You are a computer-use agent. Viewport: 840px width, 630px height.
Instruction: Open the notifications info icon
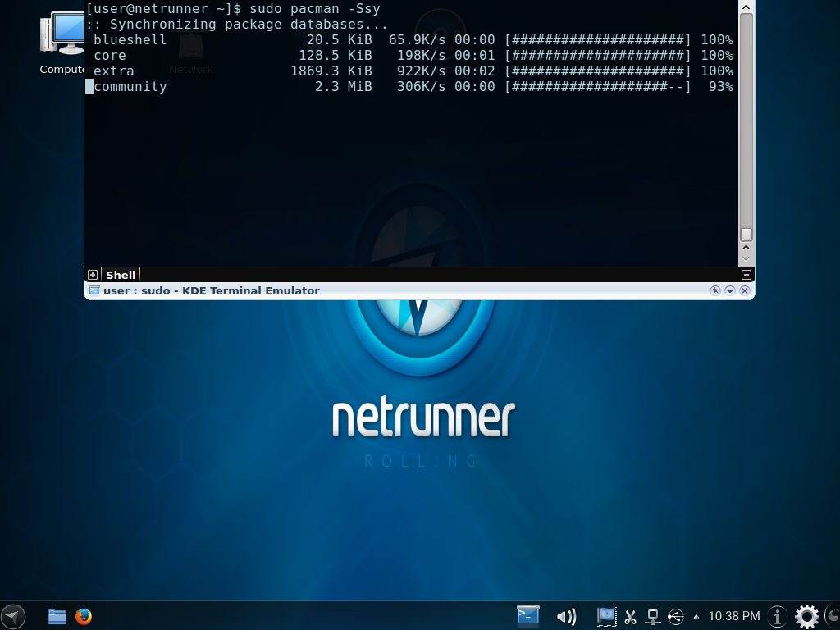point(778,617)
